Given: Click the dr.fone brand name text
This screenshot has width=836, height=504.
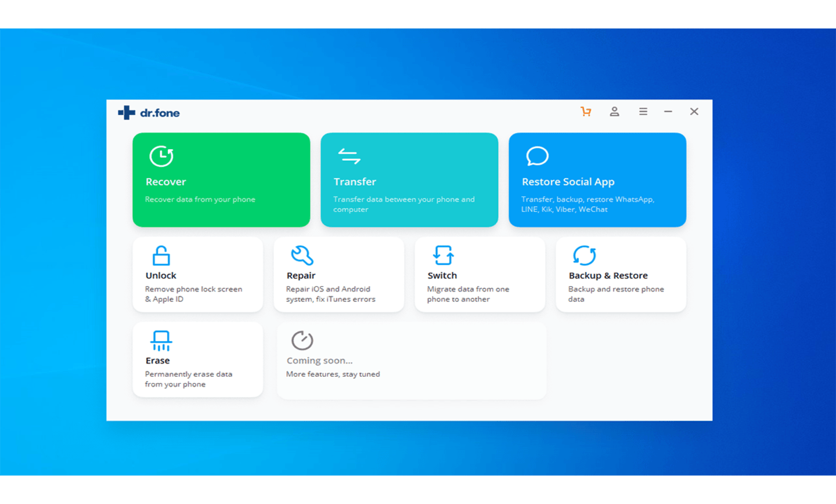Looking at the screenshot, I should (x=160, y=113).
